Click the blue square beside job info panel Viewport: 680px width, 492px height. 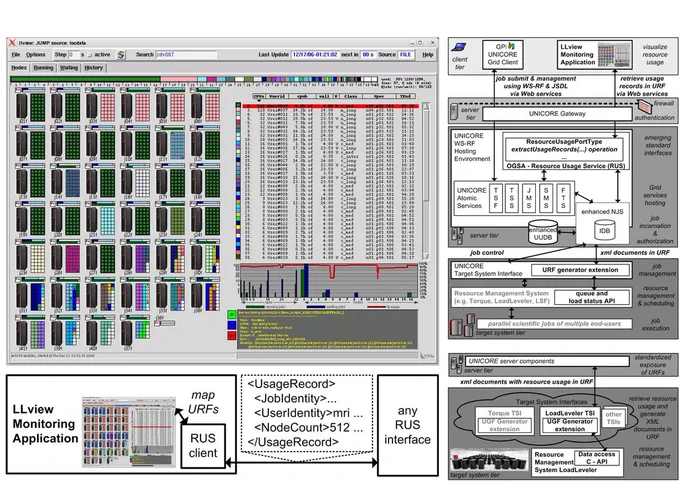point(232,325)
